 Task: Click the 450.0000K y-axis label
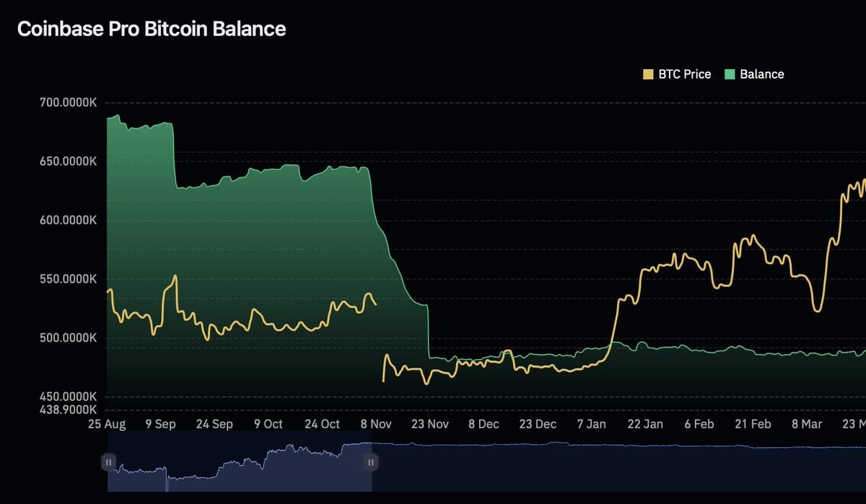tap(68, 397)
